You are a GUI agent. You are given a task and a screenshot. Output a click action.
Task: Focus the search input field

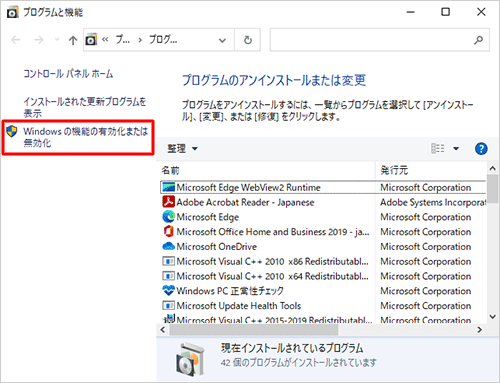(371, 40)
